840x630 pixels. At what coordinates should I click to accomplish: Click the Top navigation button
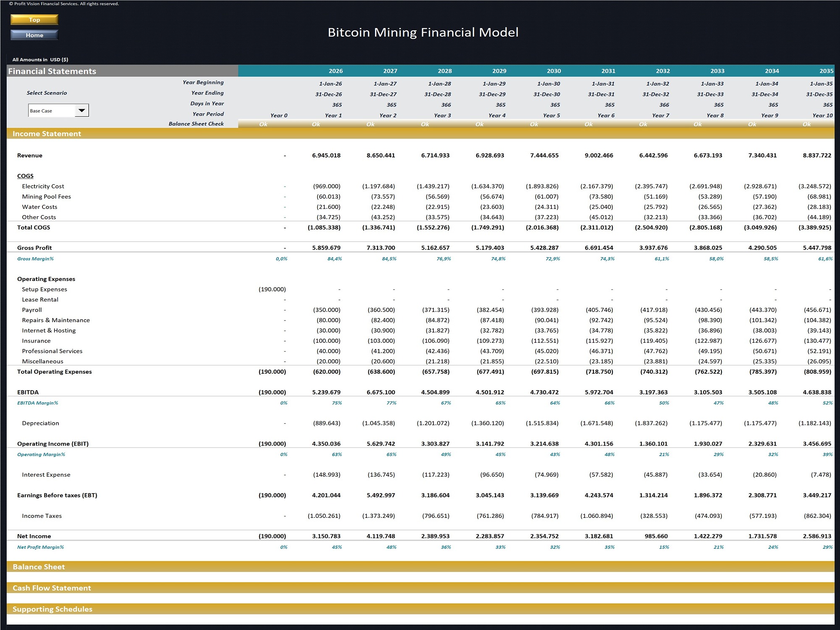34,19
